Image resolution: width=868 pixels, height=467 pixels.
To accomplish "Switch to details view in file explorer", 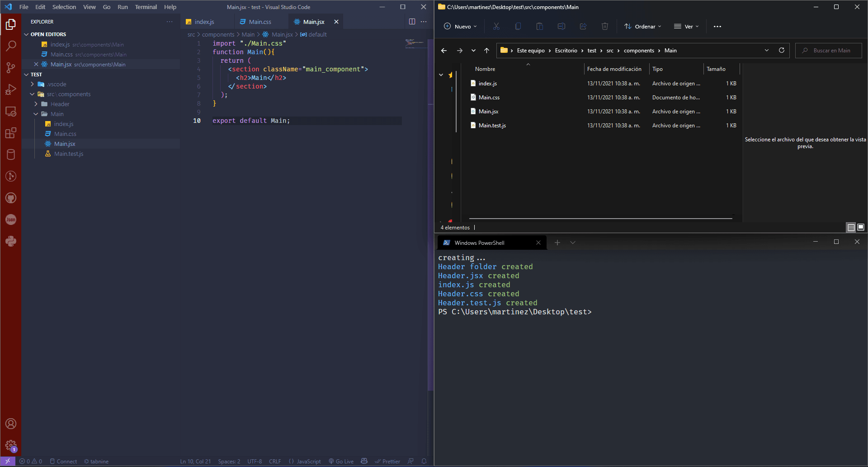I will pos(851,227).
